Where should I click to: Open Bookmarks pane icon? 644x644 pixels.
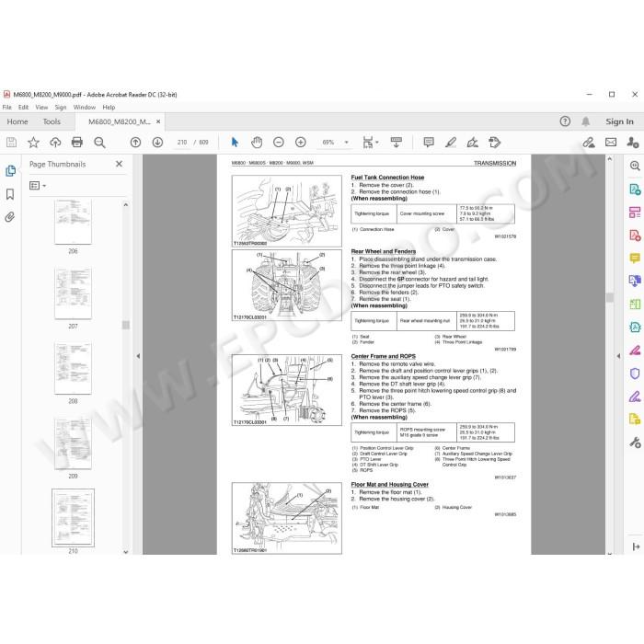(10, 194)
